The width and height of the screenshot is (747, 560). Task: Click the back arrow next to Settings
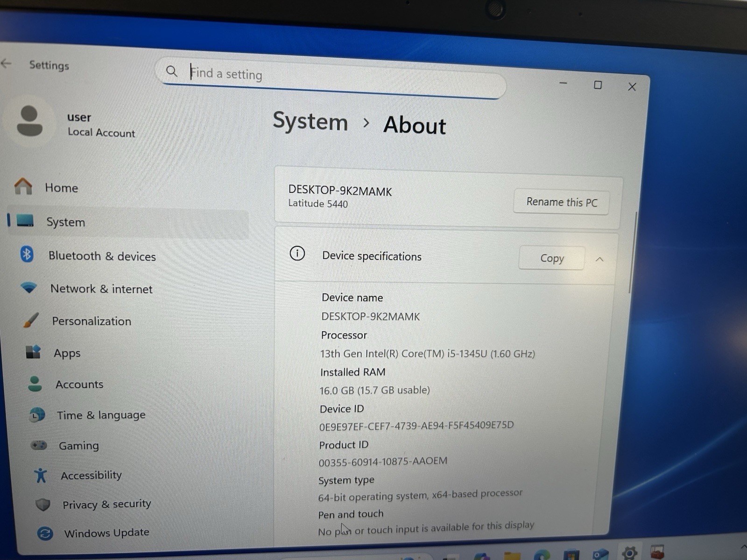[x=7, y=63]
